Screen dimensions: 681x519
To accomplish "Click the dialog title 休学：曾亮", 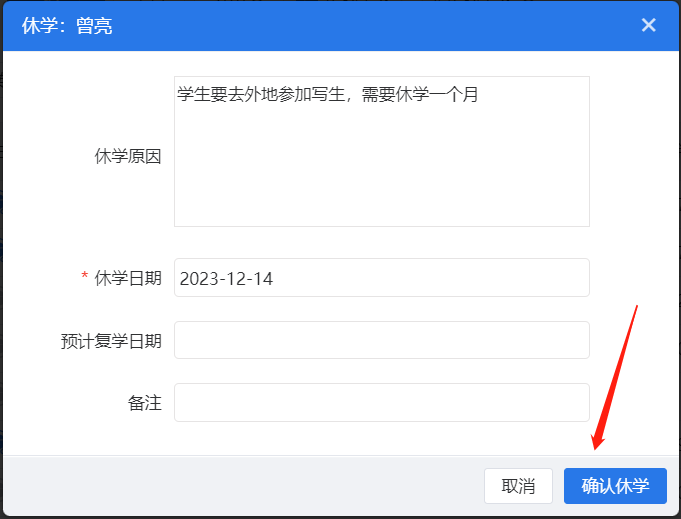I will pos(67,26).
